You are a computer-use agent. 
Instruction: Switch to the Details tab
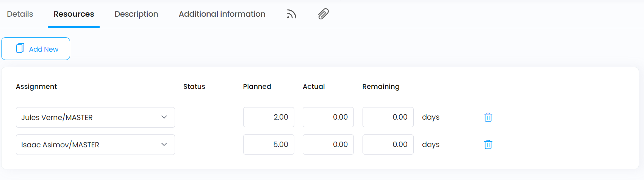(20, 14)
